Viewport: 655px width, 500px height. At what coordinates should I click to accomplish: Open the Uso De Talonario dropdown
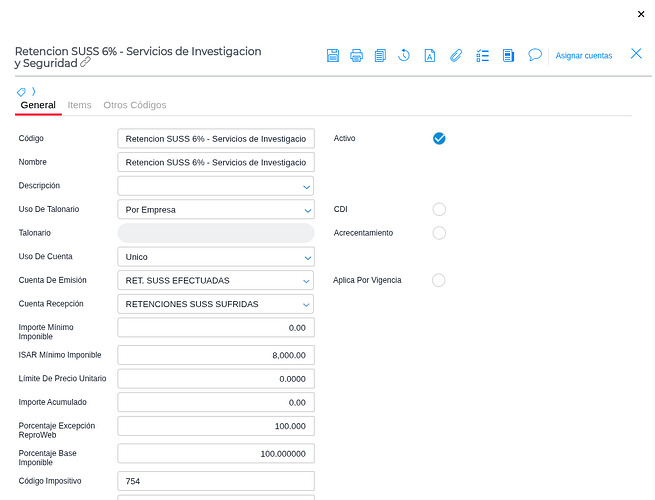(x=306, y=210)
